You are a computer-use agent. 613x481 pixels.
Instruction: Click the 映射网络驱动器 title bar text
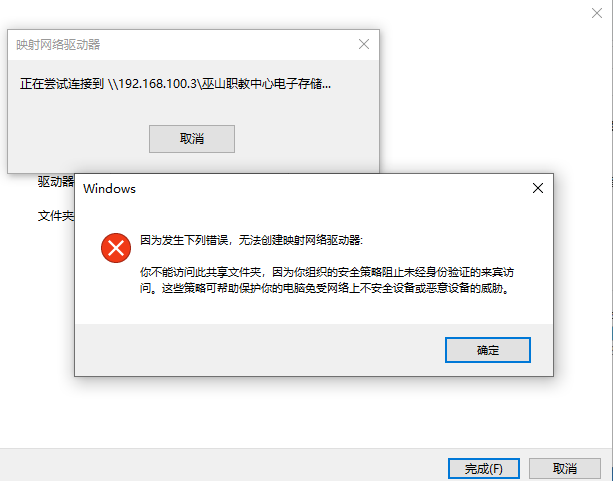[58, 45]
